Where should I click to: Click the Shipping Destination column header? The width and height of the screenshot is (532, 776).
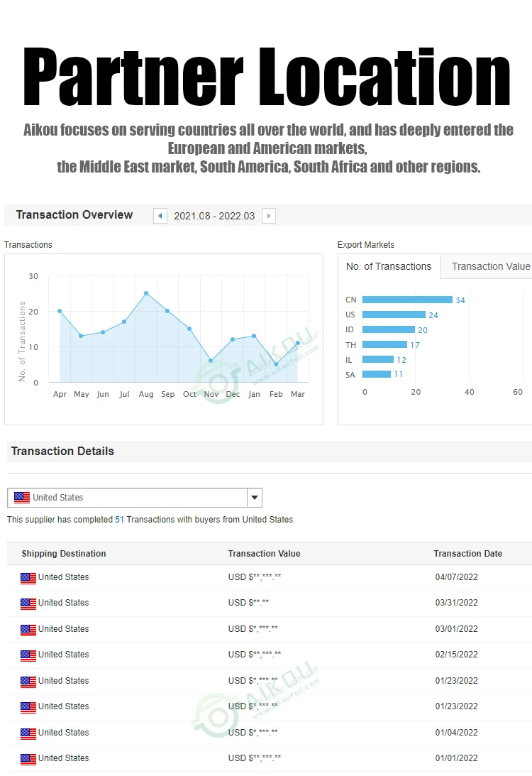pyautogui.click(x=64, y=554)
